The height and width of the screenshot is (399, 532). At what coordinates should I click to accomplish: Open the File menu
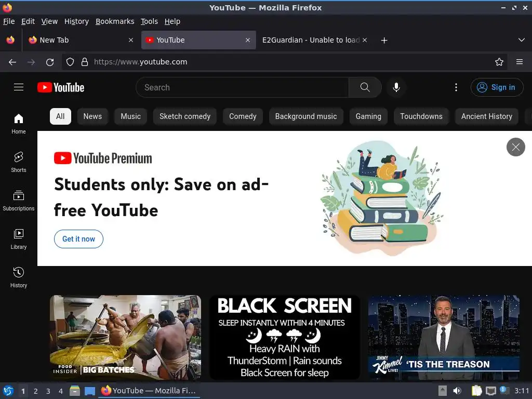coord(9,21)
